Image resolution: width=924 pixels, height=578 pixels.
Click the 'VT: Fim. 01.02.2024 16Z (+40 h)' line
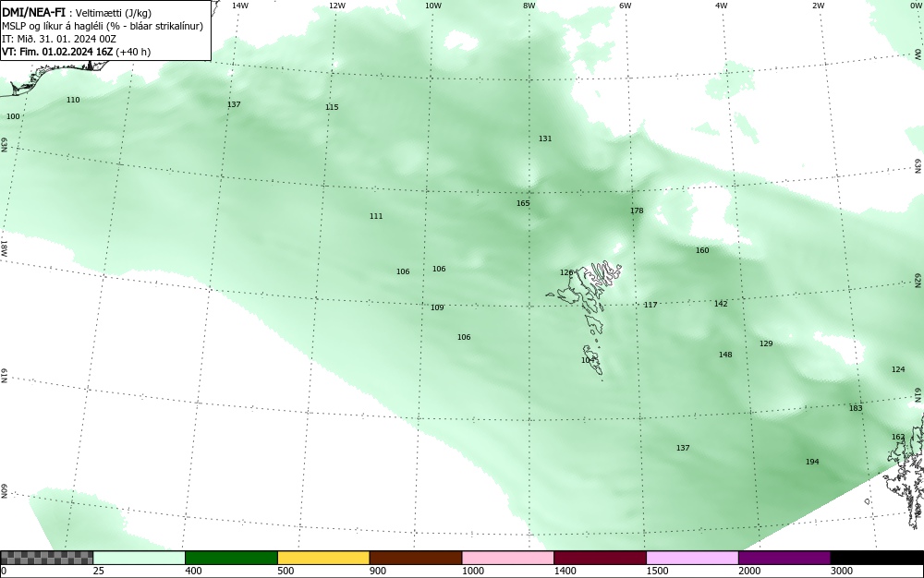[x=76, y=52]
